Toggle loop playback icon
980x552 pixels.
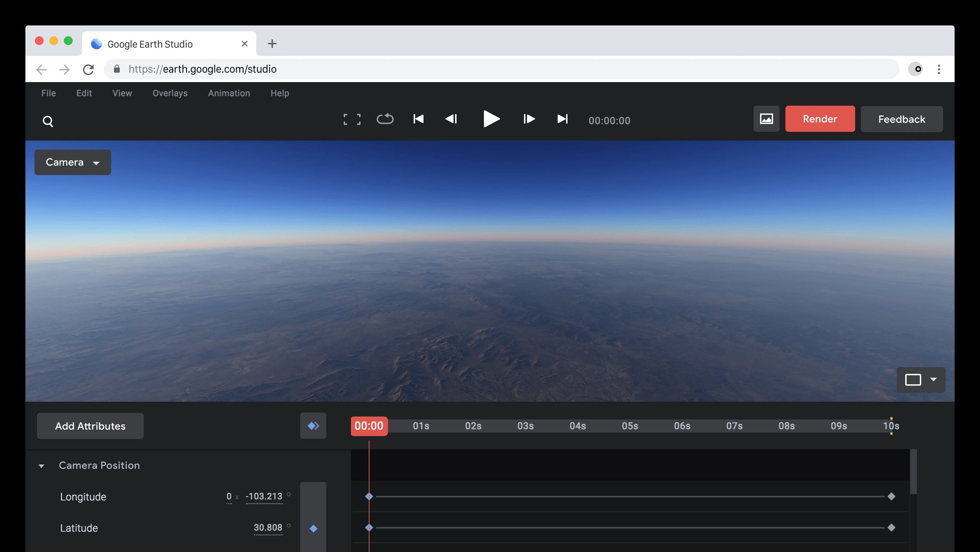pos(385,119)
